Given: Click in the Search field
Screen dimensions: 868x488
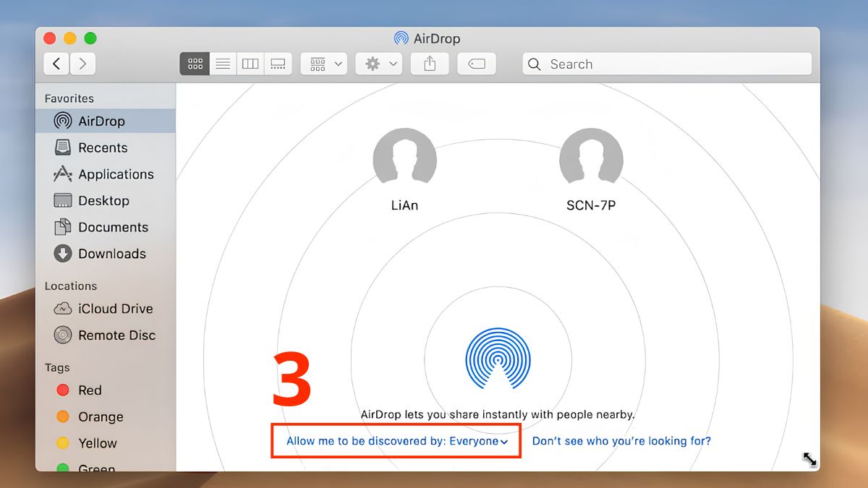Looking at the screenshot, I should (667, 64).
